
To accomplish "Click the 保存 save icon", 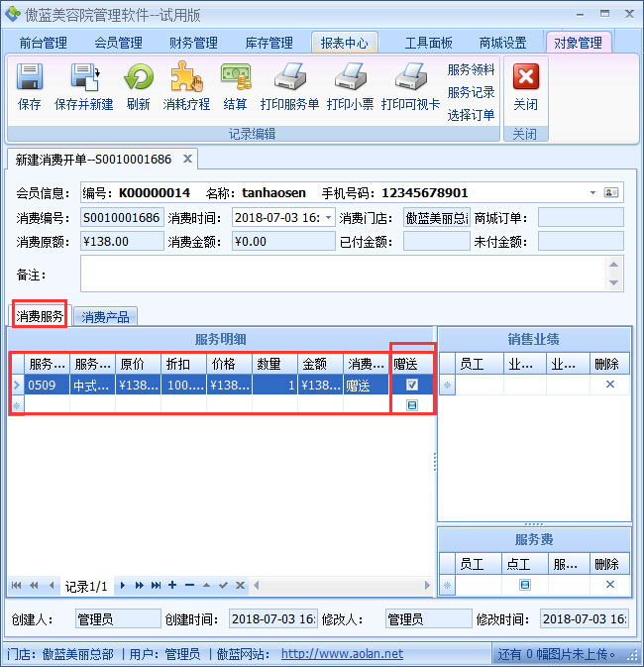I will (30, 78).
